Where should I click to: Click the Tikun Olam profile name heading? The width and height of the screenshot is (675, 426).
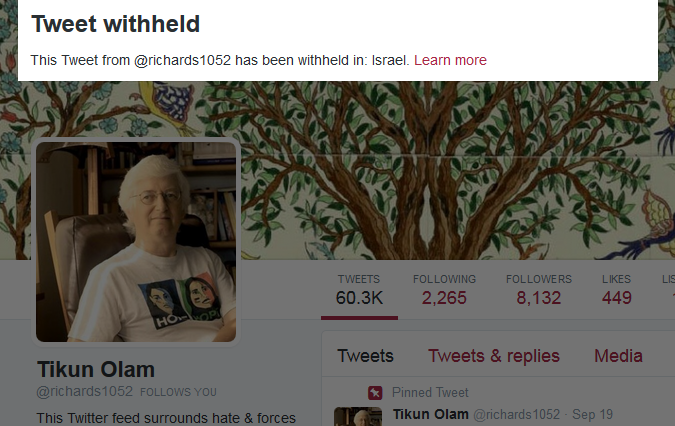coord(96,370)
